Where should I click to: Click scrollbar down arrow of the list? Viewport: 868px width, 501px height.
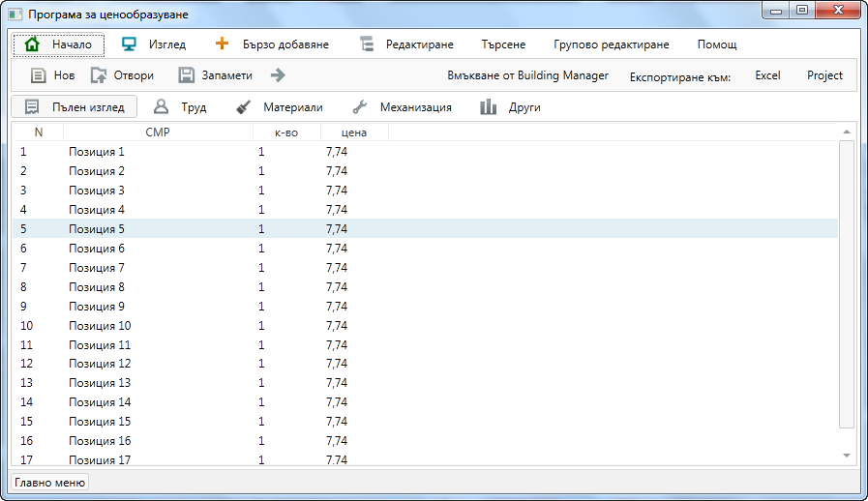click(847, 455)
